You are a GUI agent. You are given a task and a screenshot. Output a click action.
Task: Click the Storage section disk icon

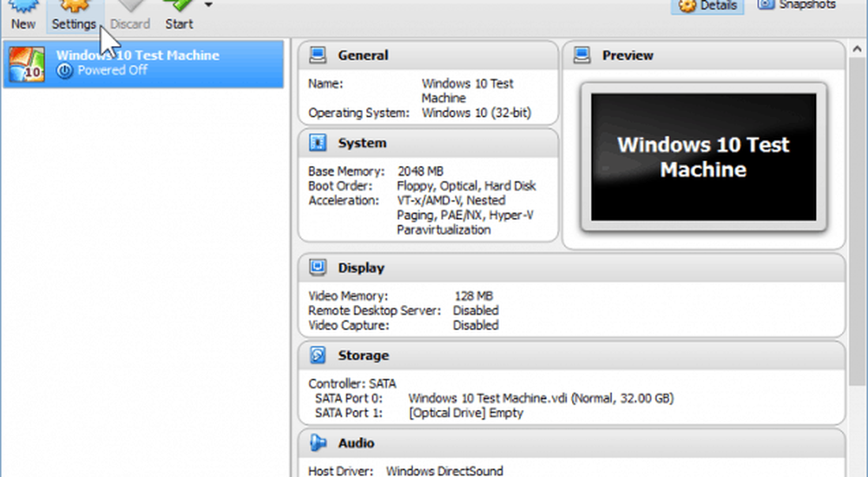tap(319, 355)
